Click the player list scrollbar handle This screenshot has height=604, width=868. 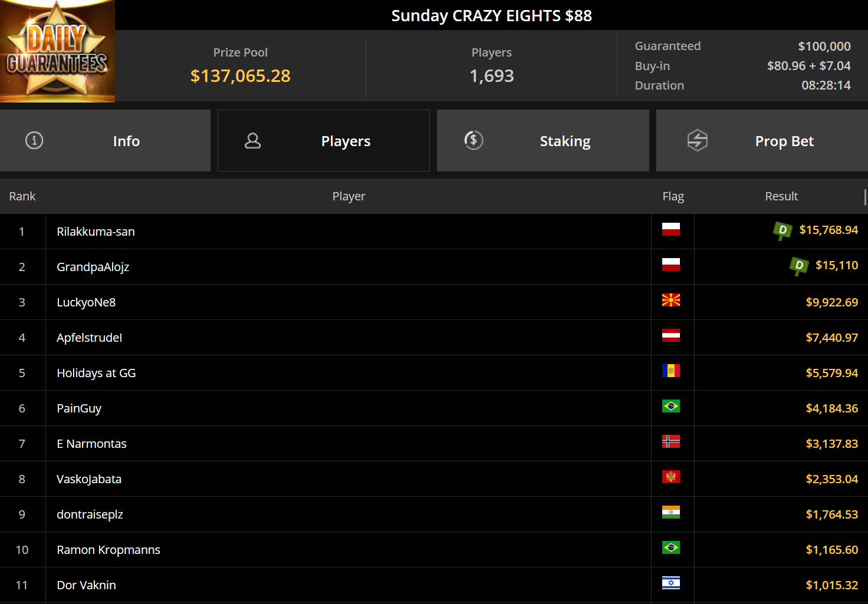coord(865,197)
